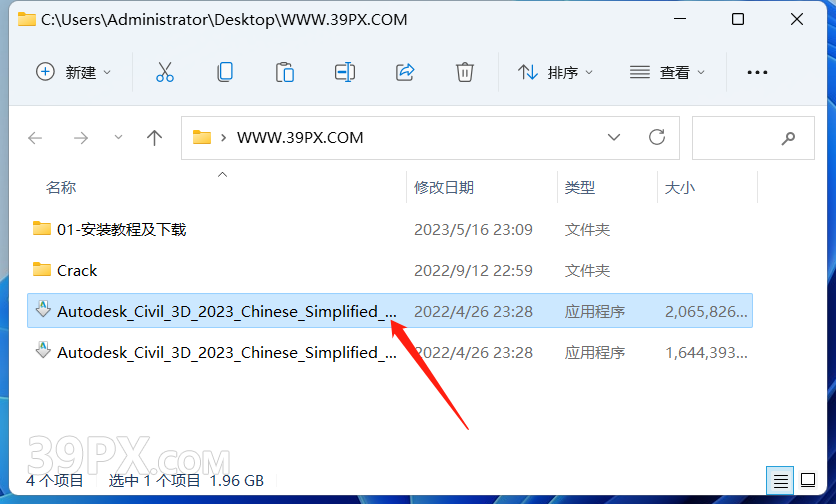Image resolution: width=836 pixels, height=504 pixels.
Task: Click the Share icon in toolbar
Action: point(405,72)
